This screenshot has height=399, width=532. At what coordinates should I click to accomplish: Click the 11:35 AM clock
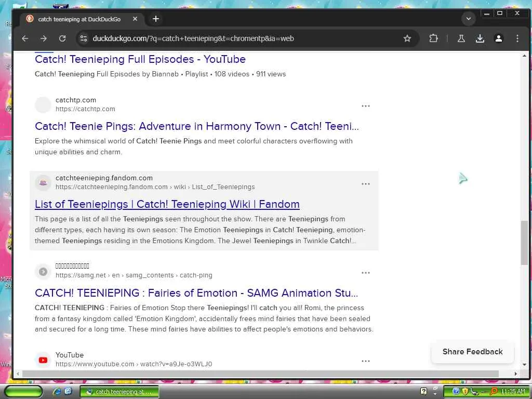[x=513, y=392]
